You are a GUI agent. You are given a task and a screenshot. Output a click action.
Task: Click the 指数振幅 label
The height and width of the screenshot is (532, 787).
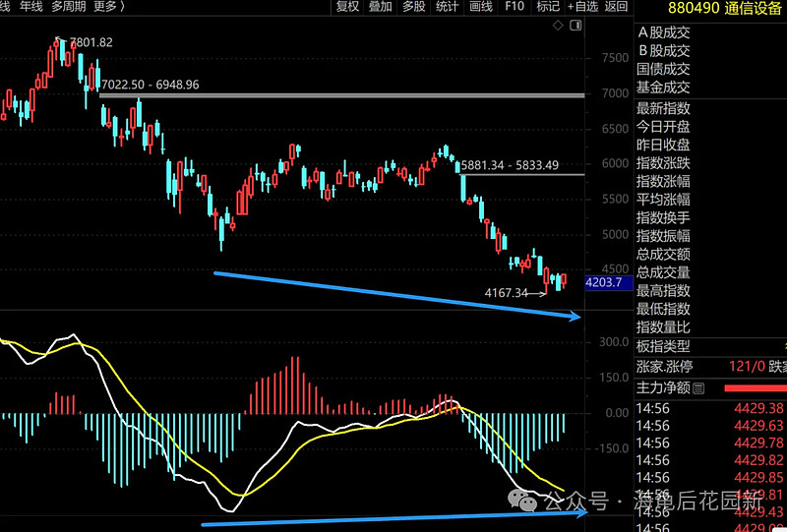(663, 236)
